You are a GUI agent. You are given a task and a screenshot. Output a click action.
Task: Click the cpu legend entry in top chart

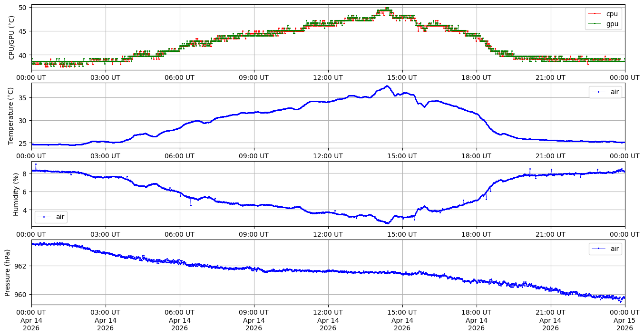tap(604, 14)
